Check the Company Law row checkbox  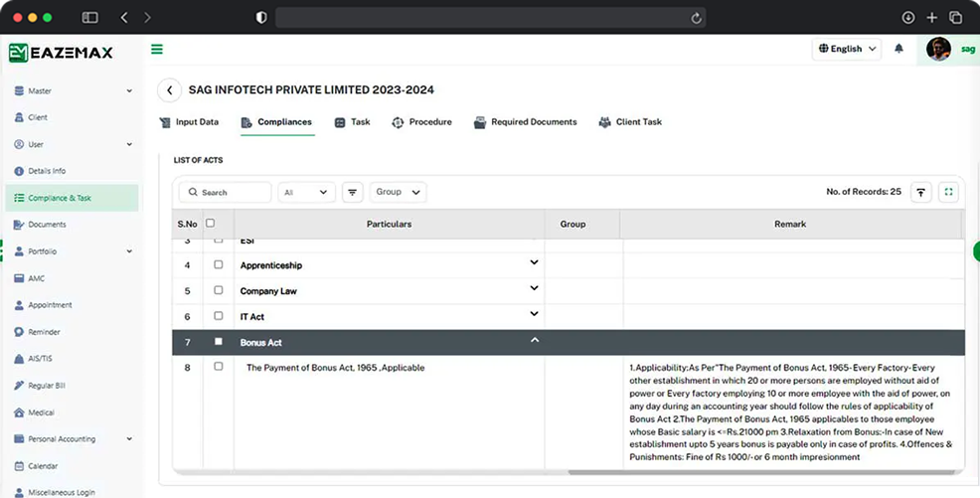click(x=218, y=290)
